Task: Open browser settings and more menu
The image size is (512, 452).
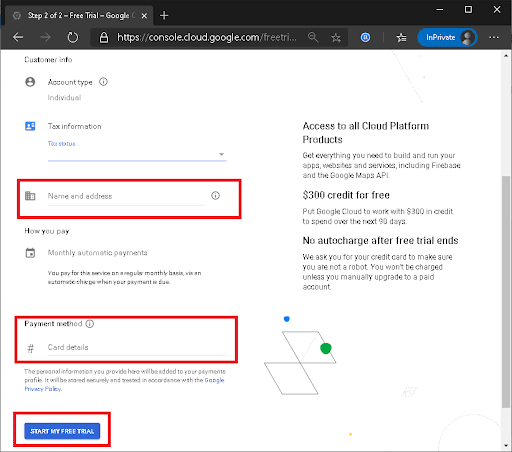Action: point(494,37)
